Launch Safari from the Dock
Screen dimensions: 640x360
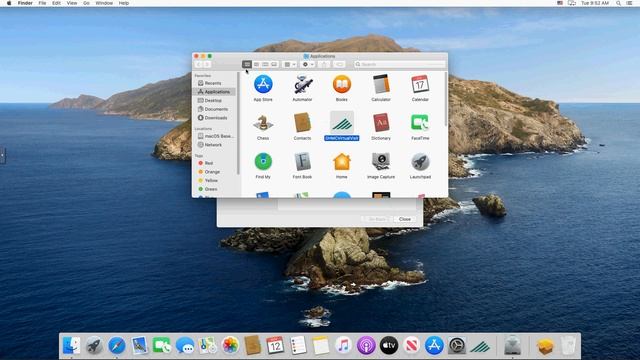117,346
